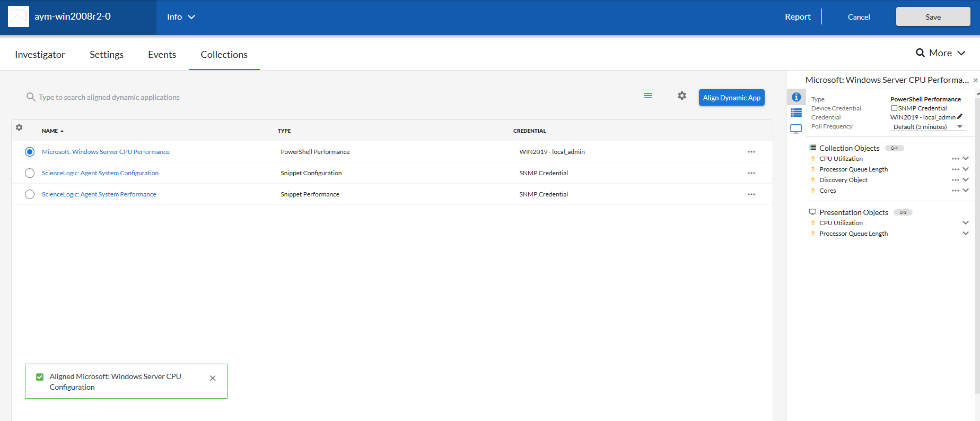Image resolution: width=980 pixels, height=421 pixels.
Task: Expand the Info dropdown in header
Action: coord(181,17)
